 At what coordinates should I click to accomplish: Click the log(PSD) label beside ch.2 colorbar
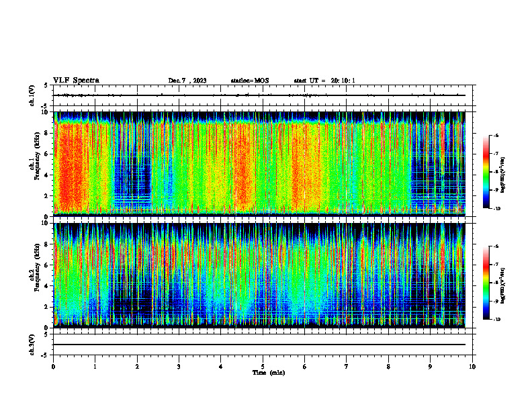coord(503,285)
